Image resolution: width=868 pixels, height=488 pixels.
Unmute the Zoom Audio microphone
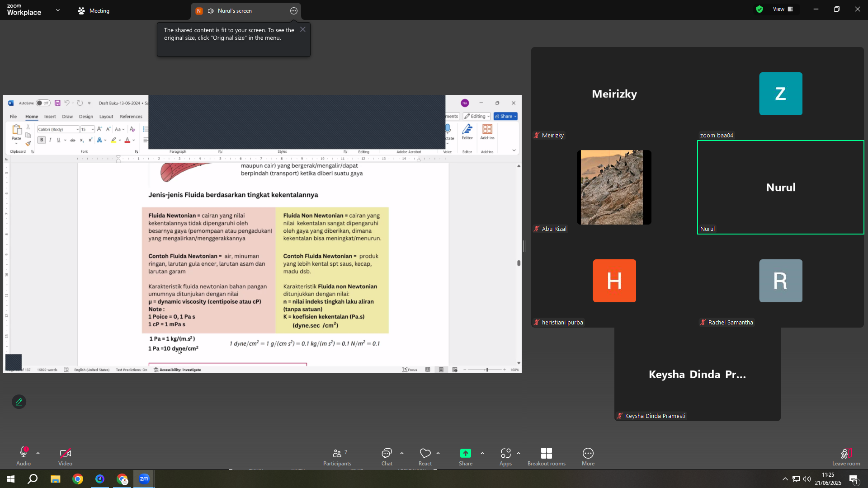[24, 457]
